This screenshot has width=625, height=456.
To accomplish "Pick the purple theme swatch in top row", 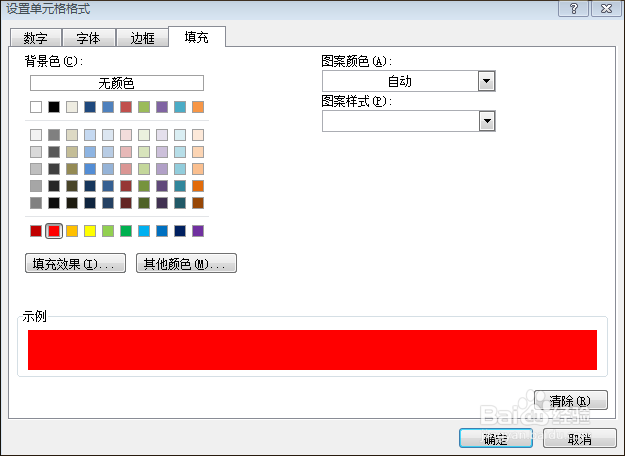I will [162, 107].
